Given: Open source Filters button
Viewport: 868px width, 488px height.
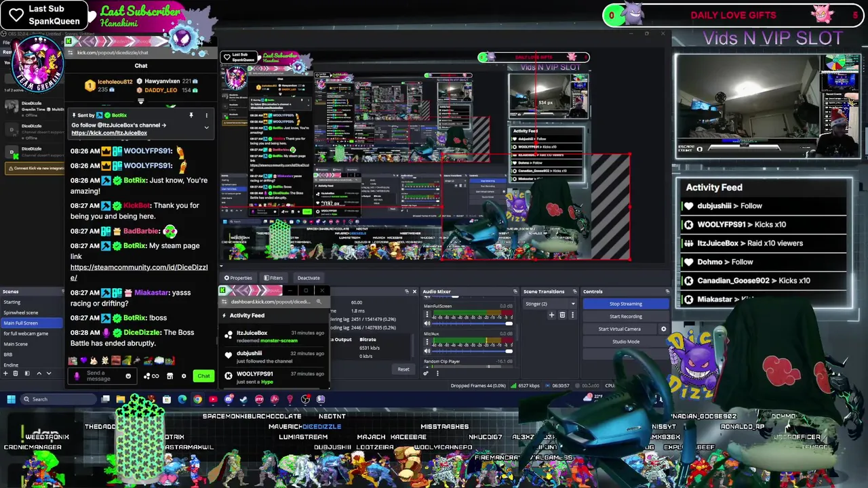Looking at the screenshot, I should click(274, 278).
